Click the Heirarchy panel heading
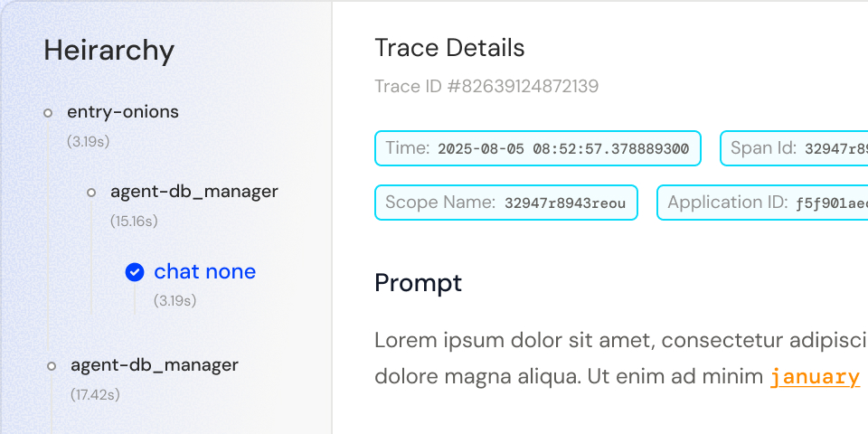The height and width of the screenshot is (434, 868). pos(109,50)
